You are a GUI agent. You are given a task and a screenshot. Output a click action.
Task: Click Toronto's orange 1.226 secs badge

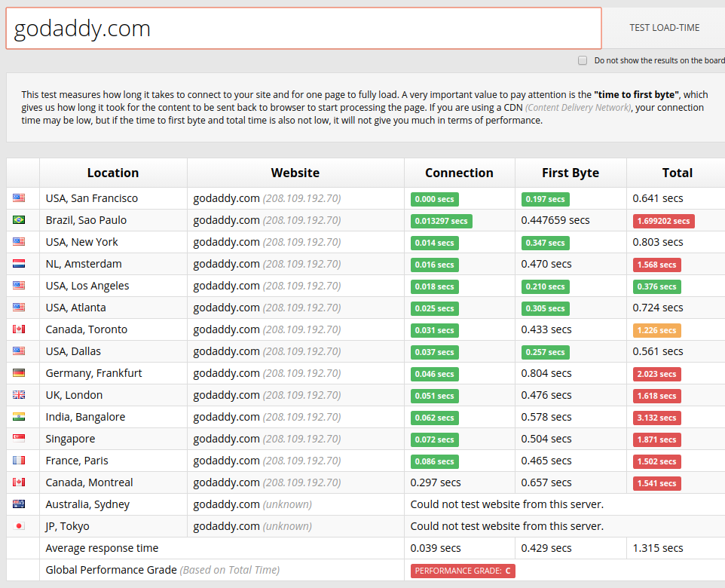coord(656,329)
